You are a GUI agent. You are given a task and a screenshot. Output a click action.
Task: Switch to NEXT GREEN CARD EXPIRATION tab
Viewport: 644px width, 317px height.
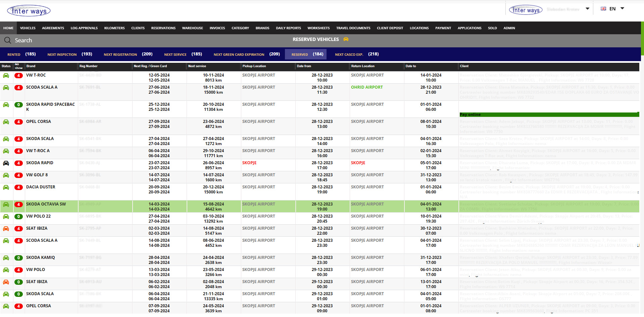[247, 54]
